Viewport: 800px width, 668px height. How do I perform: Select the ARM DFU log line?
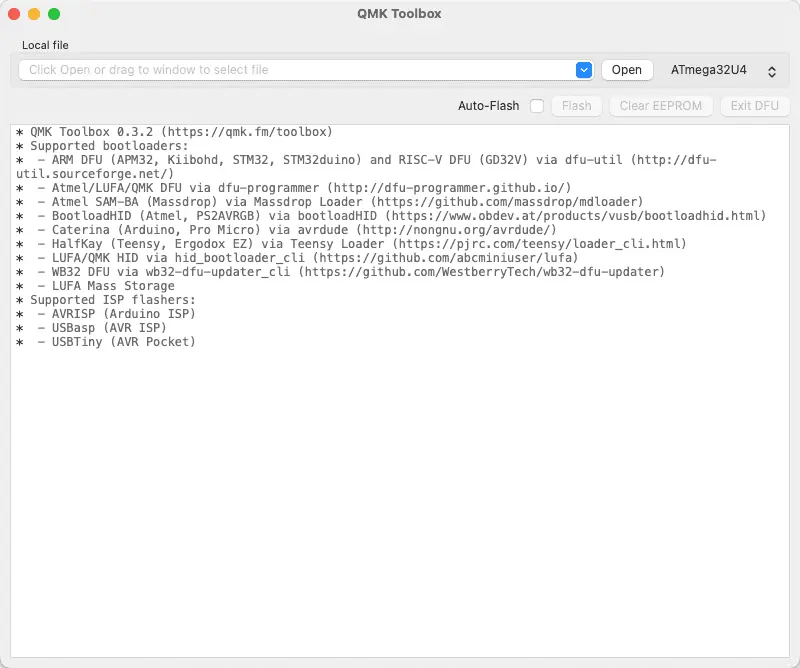click(x=366, y=160)
